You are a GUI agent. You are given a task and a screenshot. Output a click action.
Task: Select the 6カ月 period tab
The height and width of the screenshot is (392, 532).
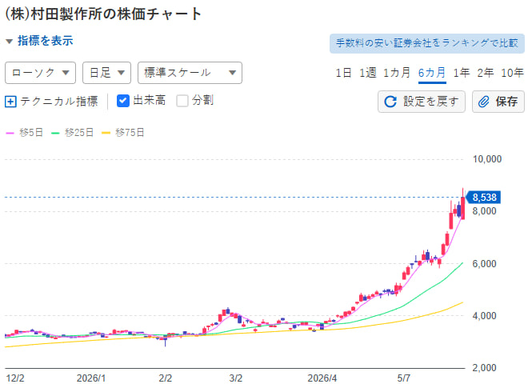point(431,73)
